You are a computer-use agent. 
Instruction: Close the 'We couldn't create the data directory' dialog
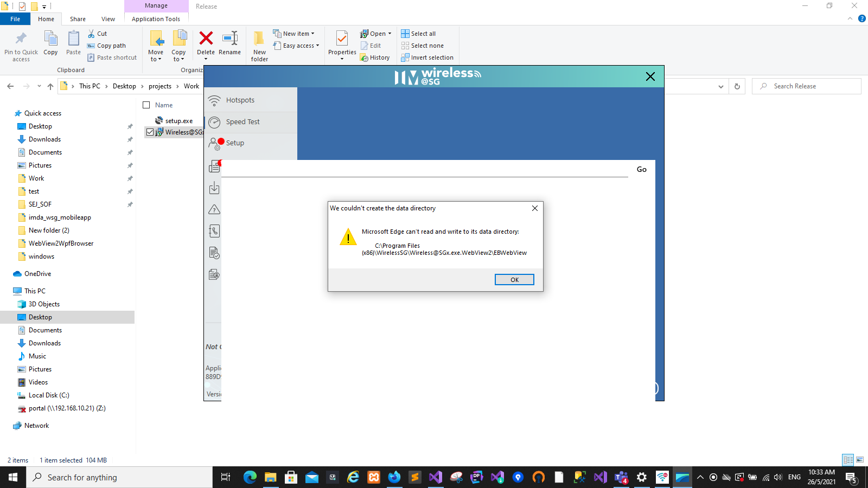tap(535, 208)
